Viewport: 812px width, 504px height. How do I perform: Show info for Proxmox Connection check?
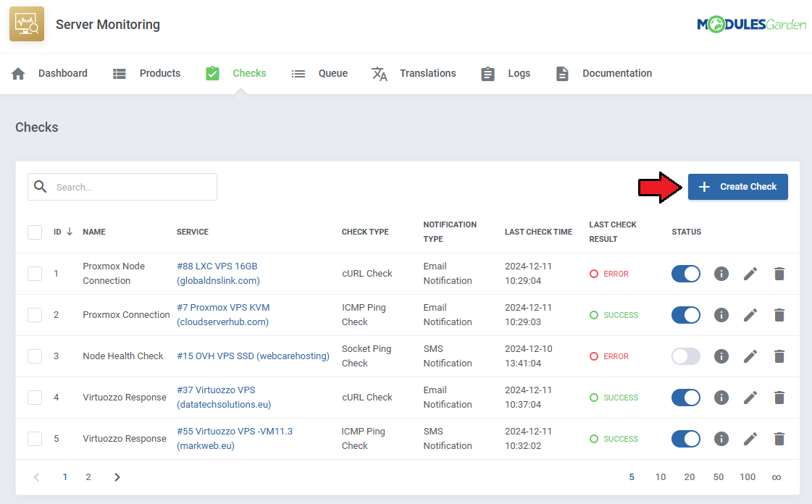721,314
